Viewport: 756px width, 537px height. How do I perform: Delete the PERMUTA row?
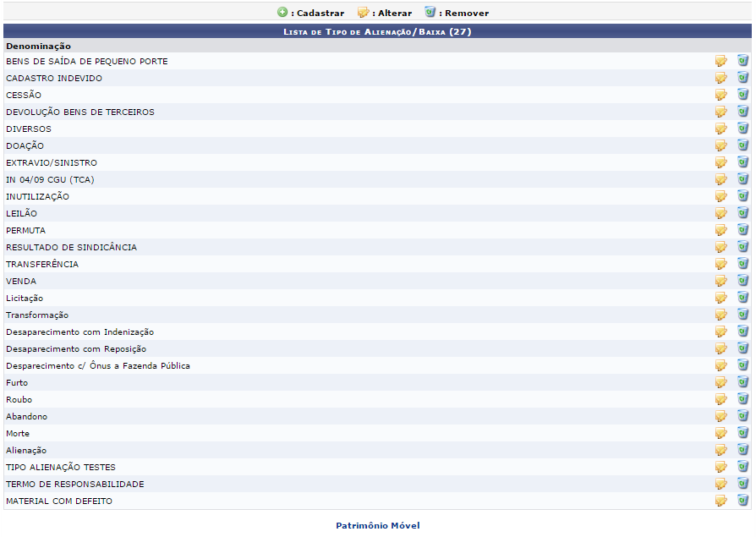pos(742,230)
